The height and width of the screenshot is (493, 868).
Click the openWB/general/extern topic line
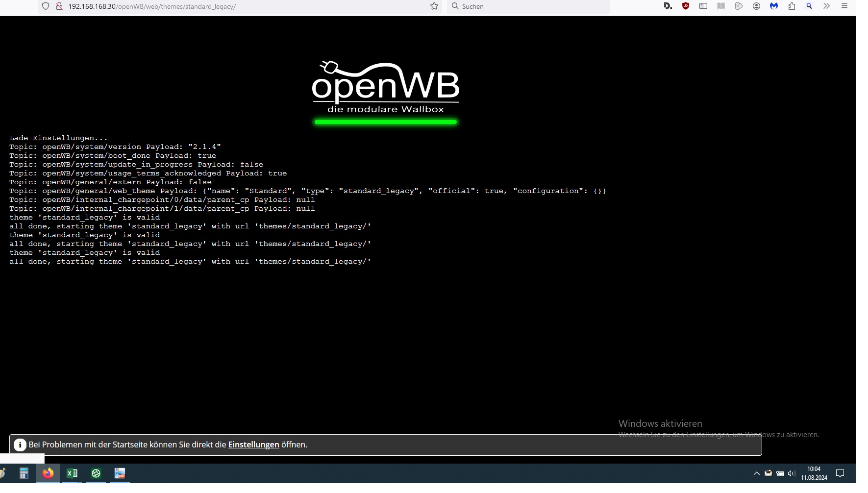[110, 182]
